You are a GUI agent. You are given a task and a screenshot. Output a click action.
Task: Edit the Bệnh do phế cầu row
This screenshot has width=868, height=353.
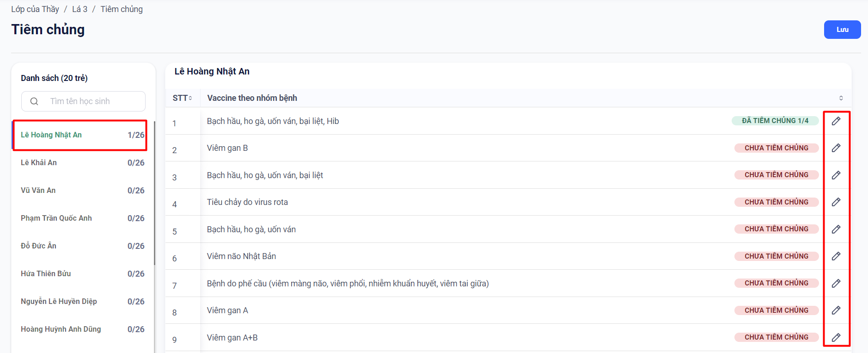(x=836, y=283)
